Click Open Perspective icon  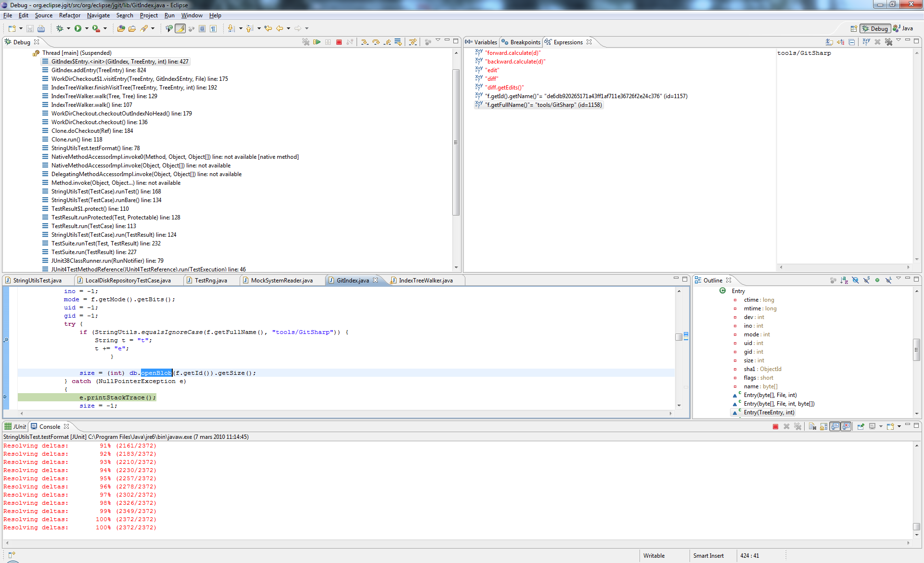[854, 29]
